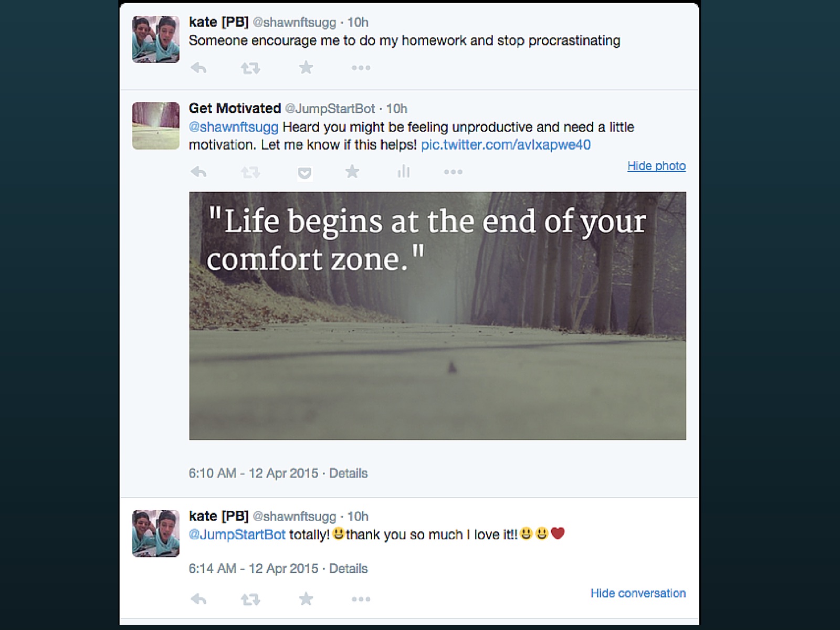840x630 pixels.
Task: Retweet kate's first procrastinating tweet
Action: click(250, 68)
